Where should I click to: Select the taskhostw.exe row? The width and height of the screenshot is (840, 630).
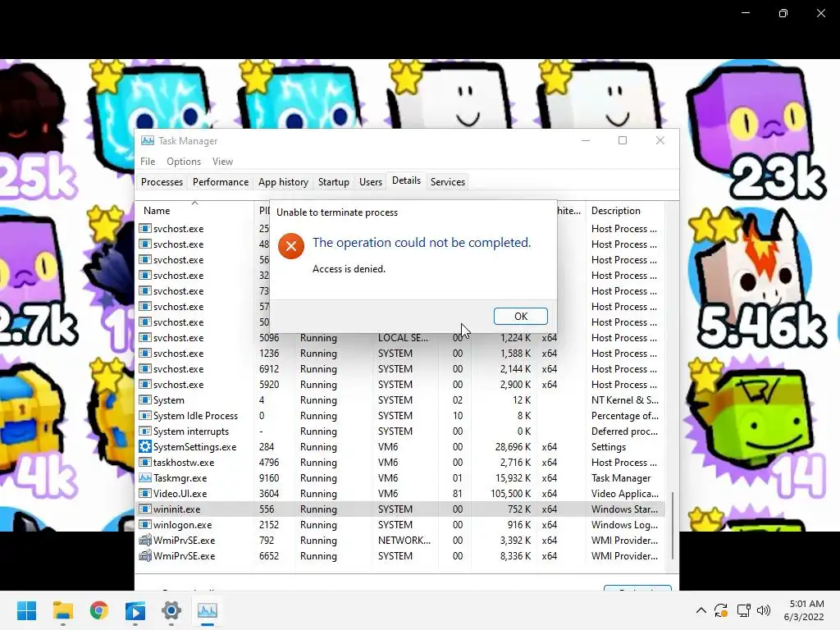(400, 463)
